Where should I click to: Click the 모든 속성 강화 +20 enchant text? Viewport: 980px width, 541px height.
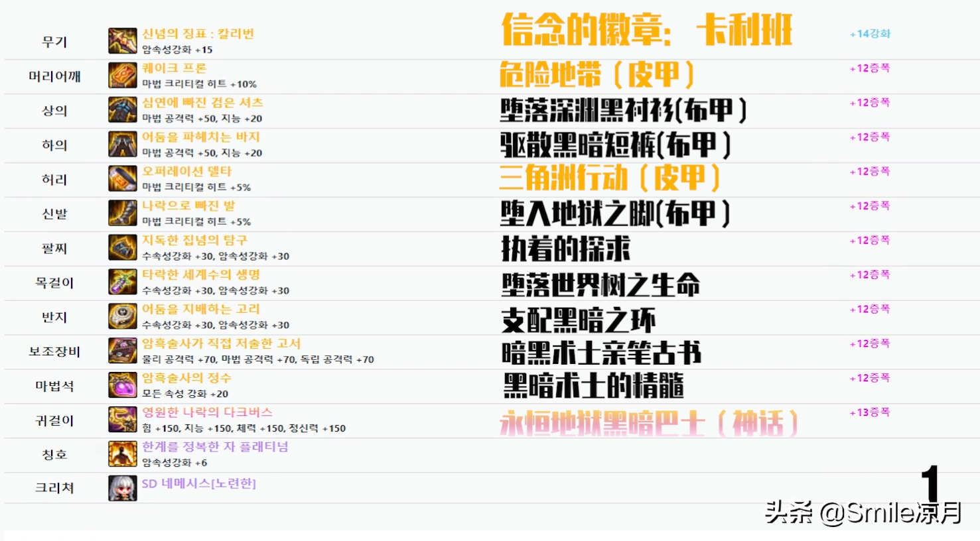(185, 394)
